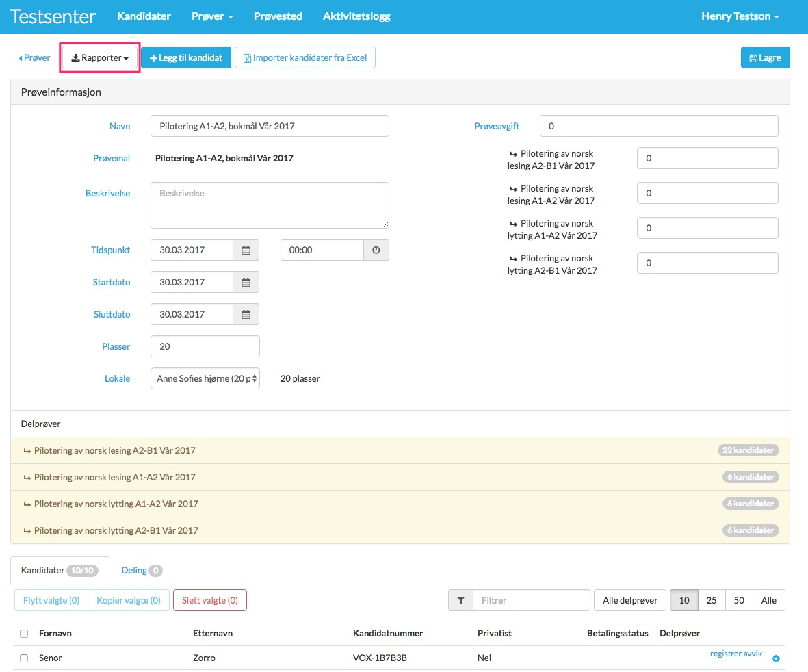Open clock picker next to 00:00

376,250
